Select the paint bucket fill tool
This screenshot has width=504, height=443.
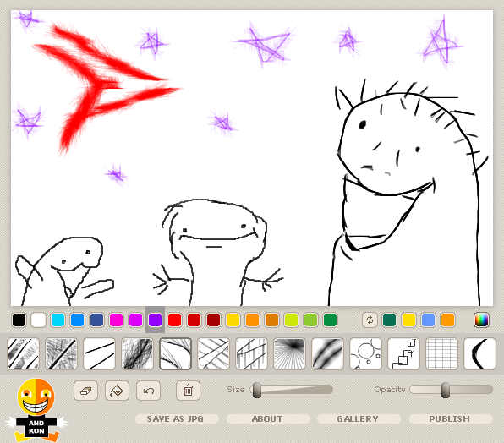coord(117,391)
